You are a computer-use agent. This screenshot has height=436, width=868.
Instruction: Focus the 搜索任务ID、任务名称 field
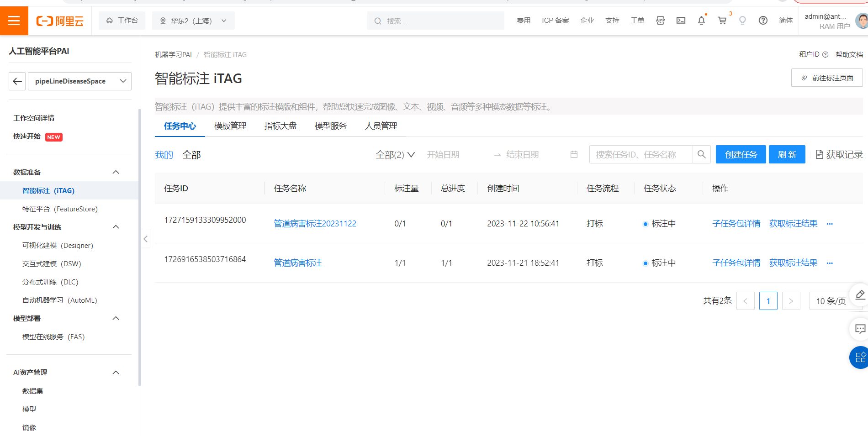[641, 154]
